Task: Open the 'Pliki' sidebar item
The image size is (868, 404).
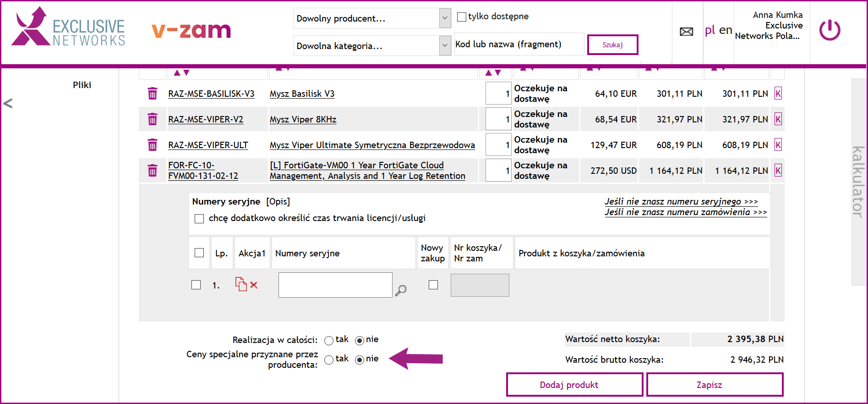Action: click(x=82, y=85)
